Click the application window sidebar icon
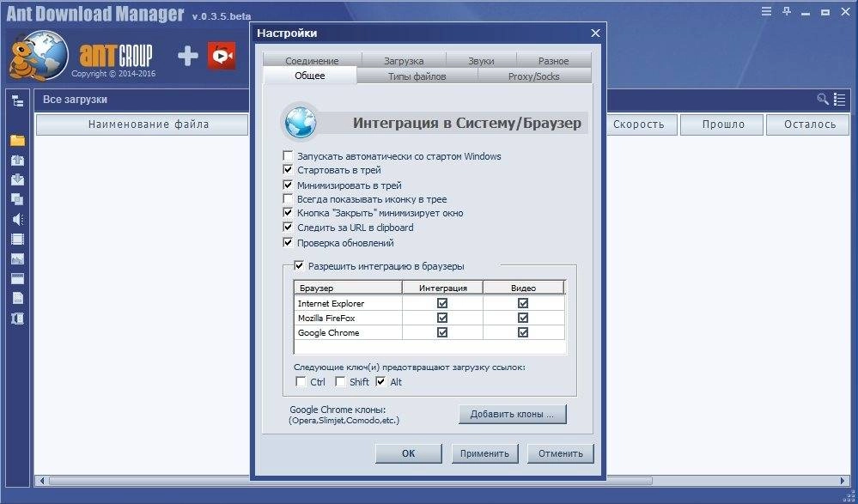858x504 pixels. [17, 278]
